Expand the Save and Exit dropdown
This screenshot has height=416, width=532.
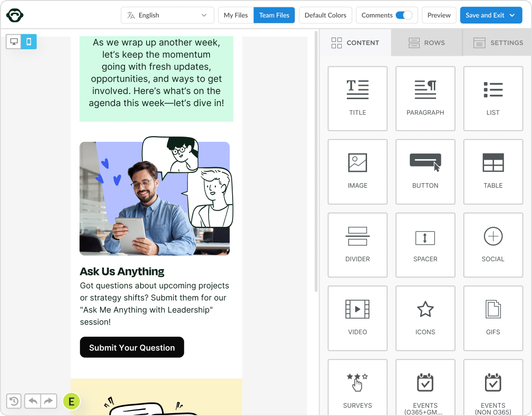(x=512, y=15)
